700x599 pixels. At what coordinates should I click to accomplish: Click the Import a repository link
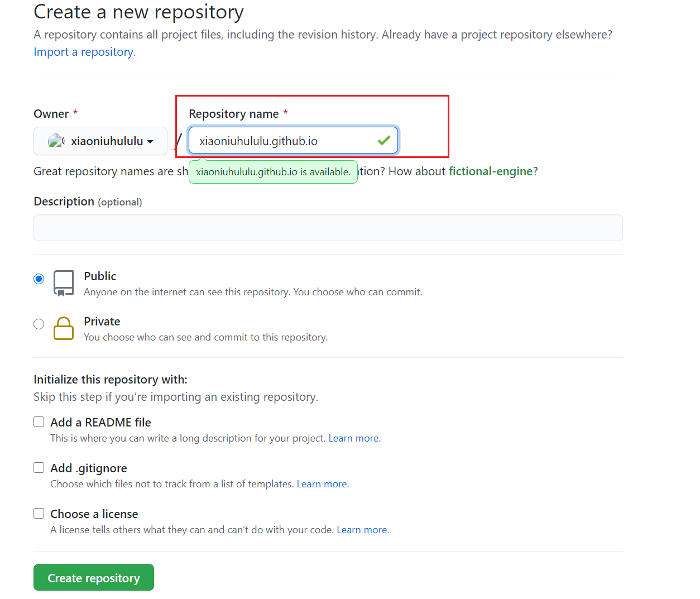tap(84, 52)
